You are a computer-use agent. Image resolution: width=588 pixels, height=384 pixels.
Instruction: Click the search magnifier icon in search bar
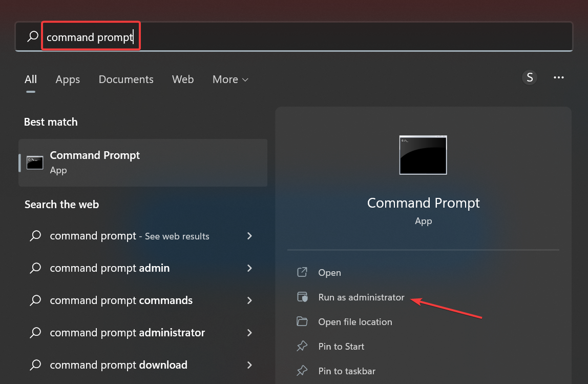point(33,36)
